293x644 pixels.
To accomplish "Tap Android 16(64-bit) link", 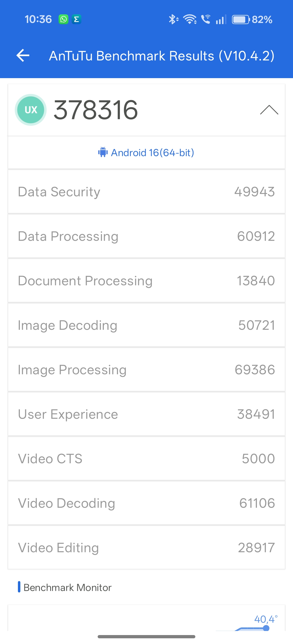I will coord(152,153).
